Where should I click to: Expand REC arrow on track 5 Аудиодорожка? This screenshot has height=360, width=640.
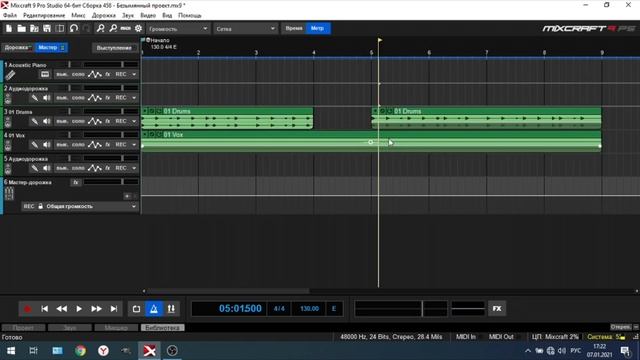(134, 168)
